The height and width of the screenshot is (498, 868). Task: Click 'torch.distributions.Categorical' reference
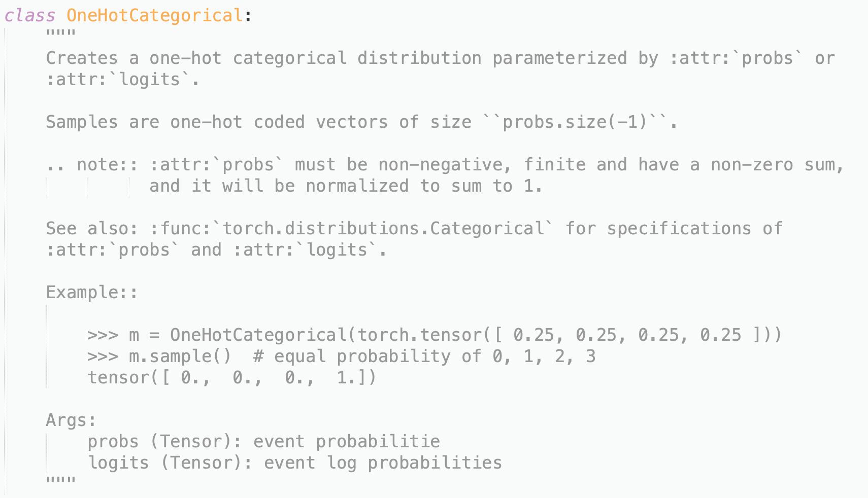[383, 228]
